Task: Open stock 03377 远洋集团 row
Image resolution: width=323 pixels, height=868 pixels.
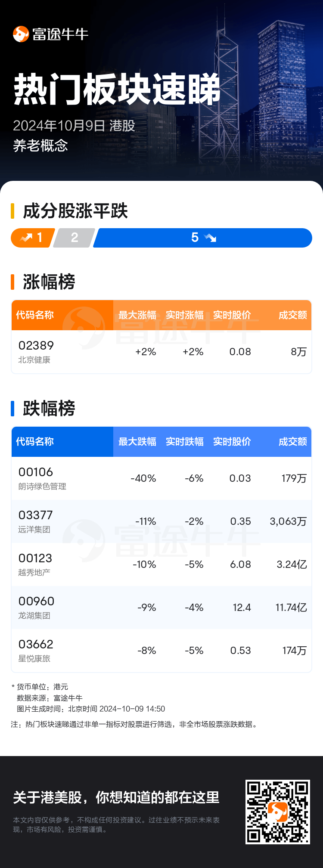Action: (x=161, y=521)
